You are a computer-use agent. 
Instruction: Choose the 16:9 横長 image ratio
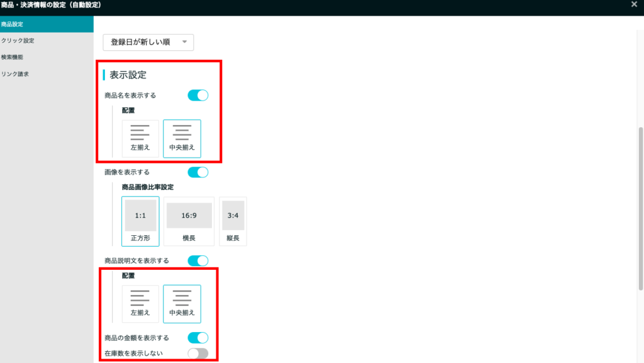click(x=189, y=221)
